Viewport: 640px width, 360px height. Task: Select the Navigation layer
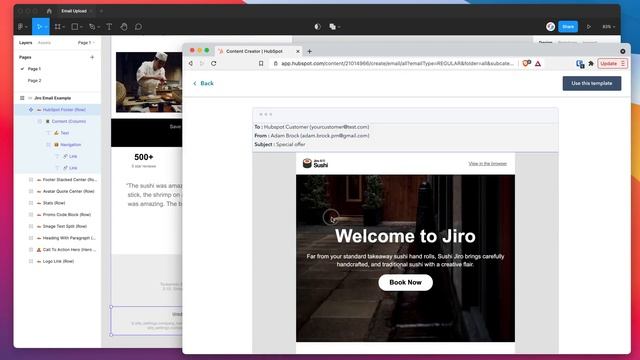[x=71, y=144]
